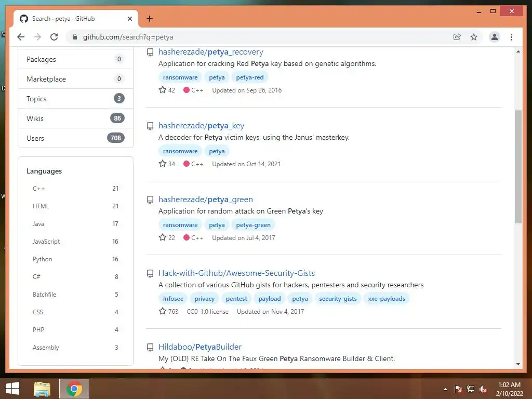Click petya-red topic tag
Screen dimensions: 532x399
point(250,77)
